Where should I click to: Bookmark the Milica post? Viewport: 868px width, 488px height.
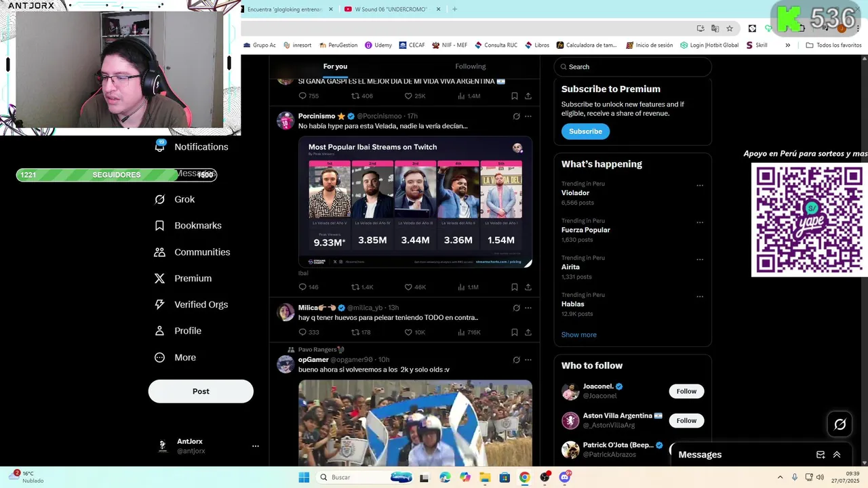[x=515, y=332]
